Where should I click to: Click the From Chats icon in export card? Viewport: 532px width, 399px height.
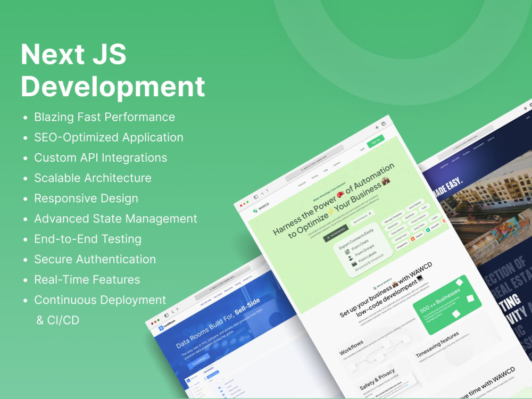click(347, 252)
